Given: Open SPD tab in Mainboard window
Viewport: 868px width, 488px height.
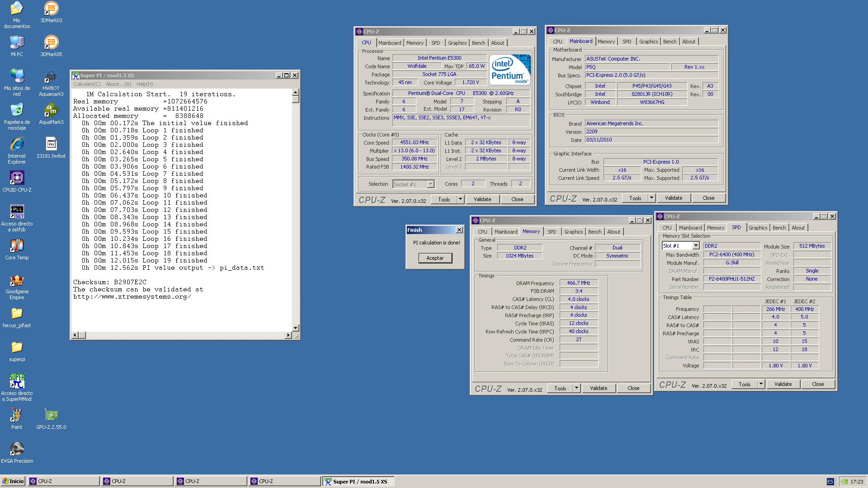Looking at the screenshot, I should point(627,42).
